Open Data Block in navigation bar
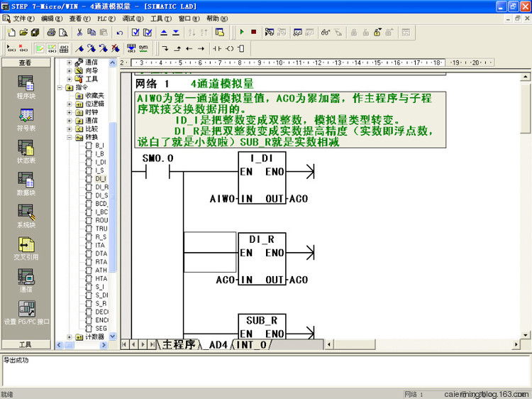 coord(26,184)
